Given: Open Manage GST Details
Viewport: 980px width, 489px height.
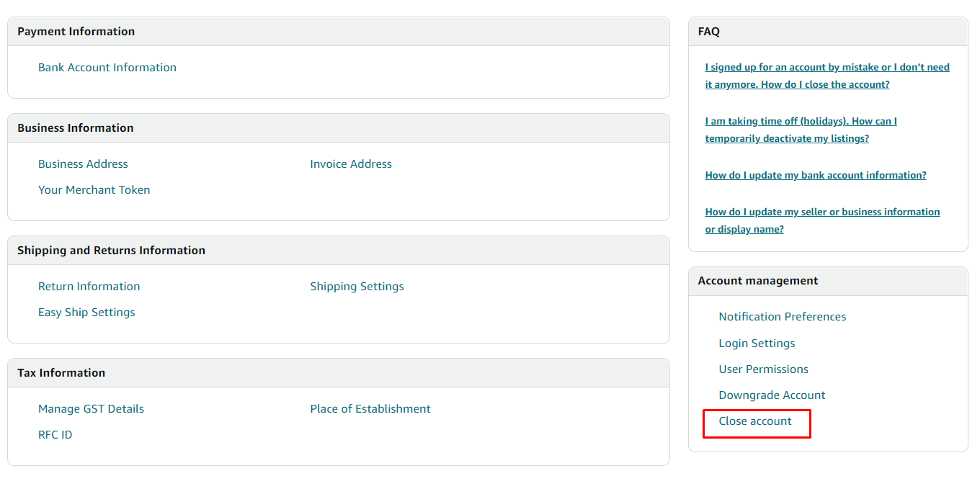Looking at the screenshot, I should pyautogui.click(x=91, y=408).
